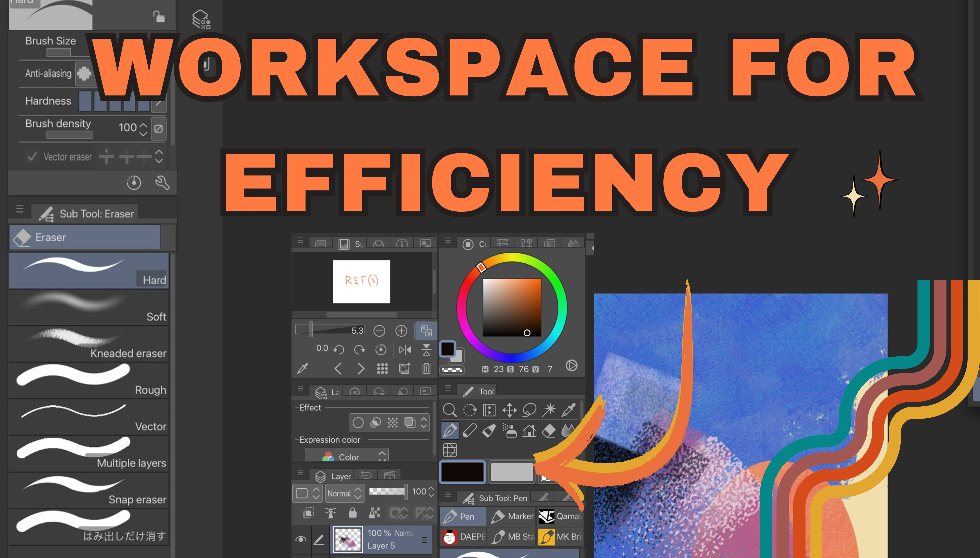Toggle the Vector eraser checkbox
The width and height of the screenshot is (980, 558).
click(33, 156)
